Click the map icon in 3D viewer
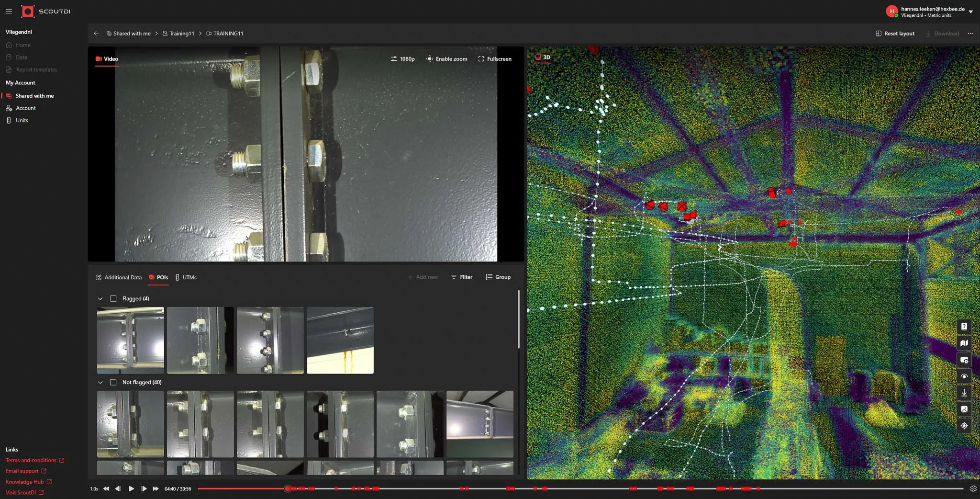Image resolution: width=980 pixels, height=499 pixels. point(964,343)
